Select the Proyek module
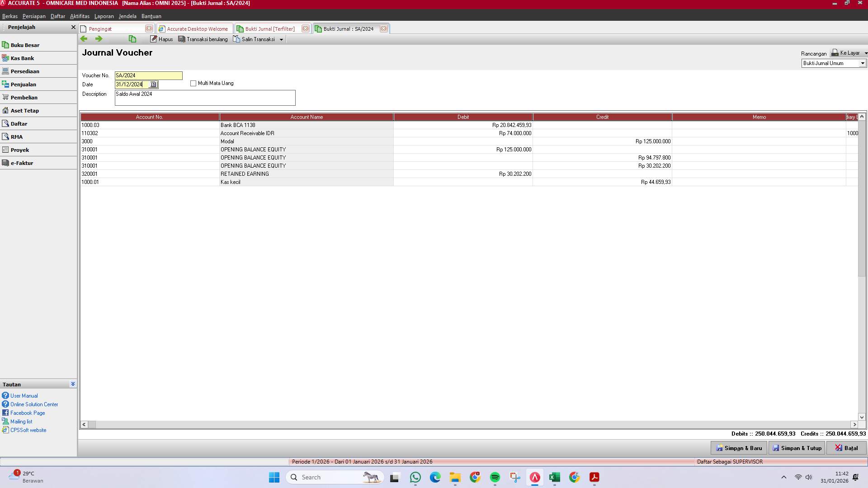The height and width of the screenshot is (488, 868). point(20,150)
